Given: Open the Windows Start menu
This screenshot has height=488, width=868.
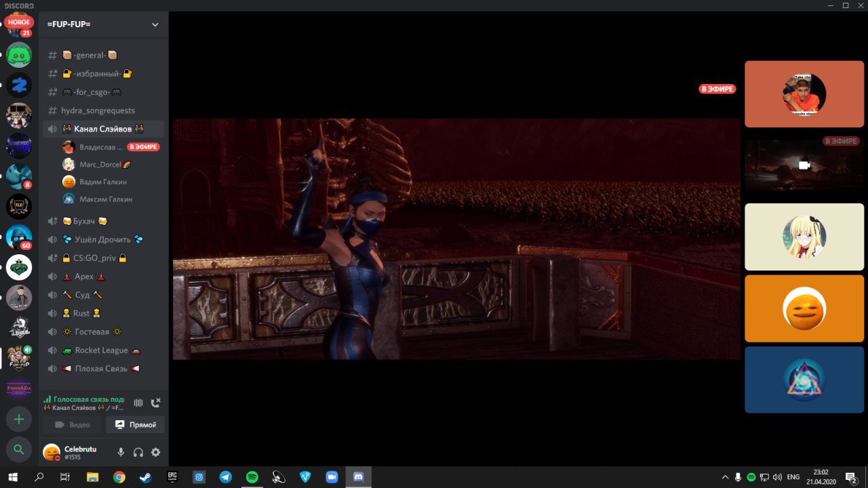Looking at the screenshot, I should (13, 477).
